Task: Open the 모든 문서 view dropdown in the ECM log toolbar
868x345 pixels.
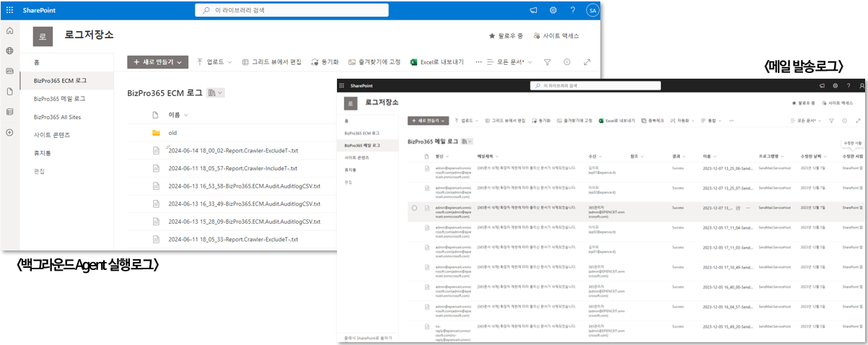Action: tap(514, 63)
